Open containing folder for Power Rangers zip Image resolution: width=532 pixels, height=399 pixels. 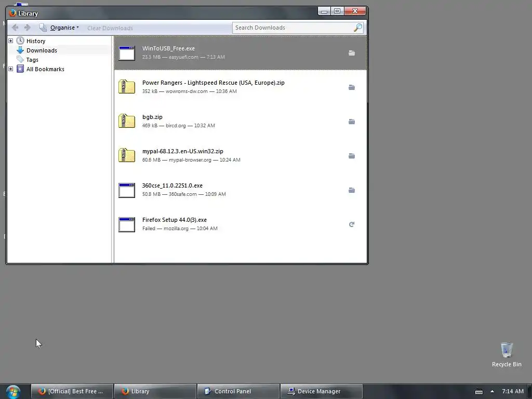pos(352,87)
